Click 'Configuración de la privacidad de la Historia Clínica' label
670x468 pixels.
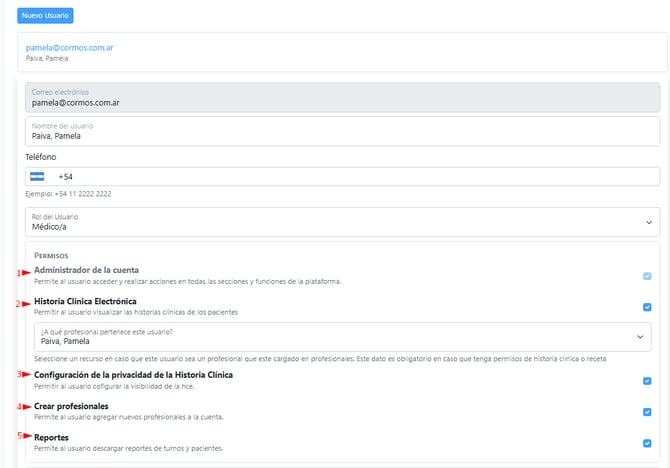133,375
